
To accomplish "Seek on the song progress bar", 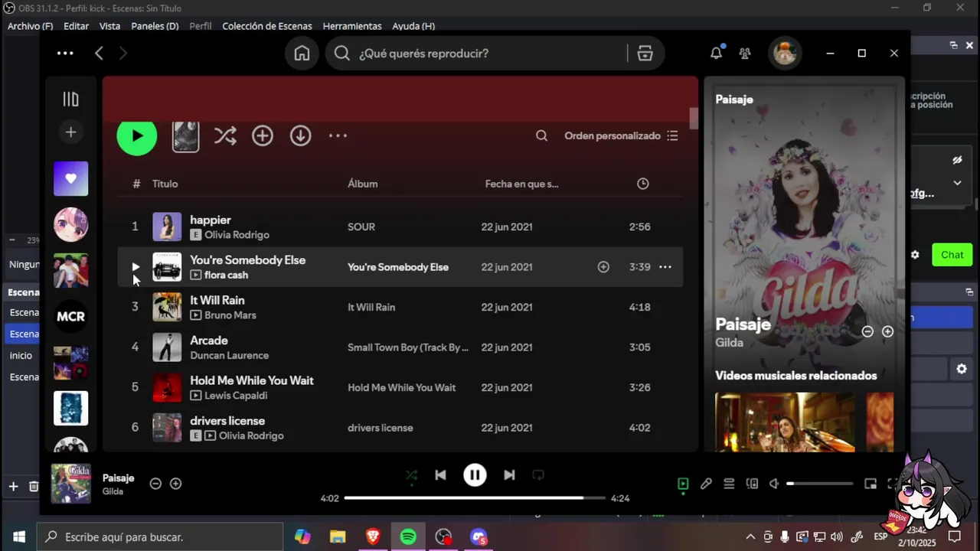I will tap(475, 498).
